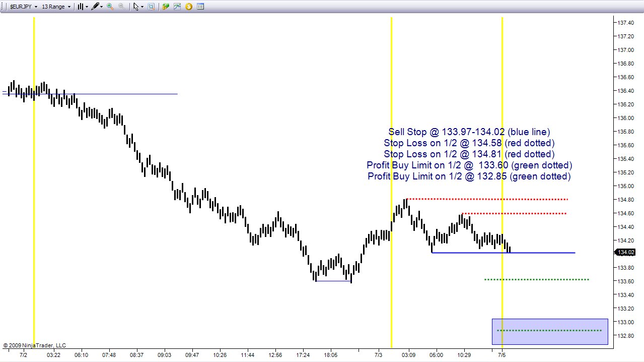Click the 134.02 current price marker
The height and width of the screenshot is (362, 644).
point(624,252)
